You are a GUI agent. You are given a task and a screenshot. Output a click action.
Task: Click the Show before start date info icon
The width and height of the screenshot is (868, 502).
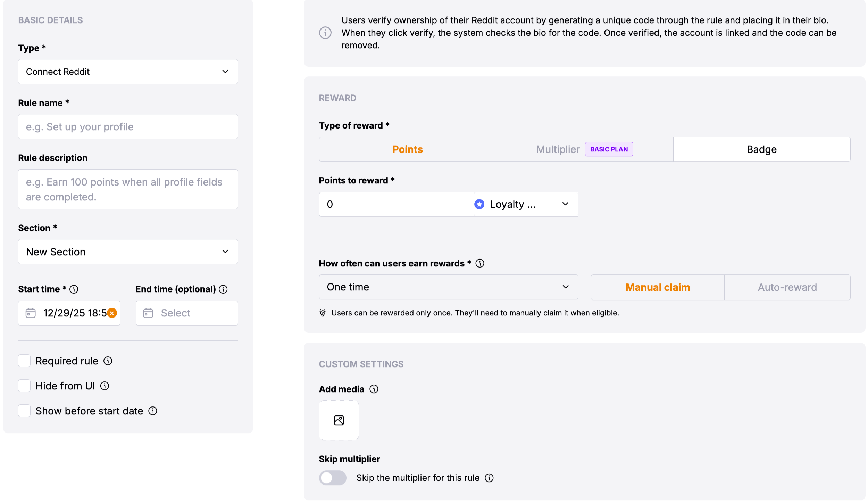click(x=153, y=411)
